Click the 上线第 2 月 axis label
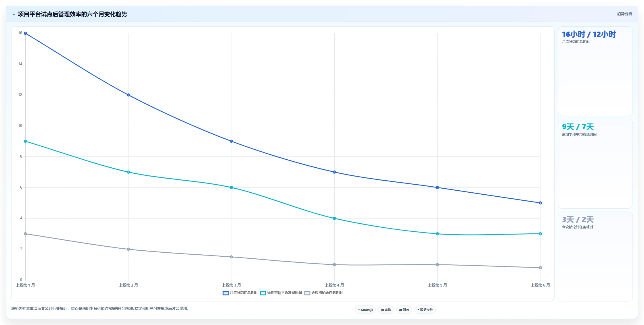Image resolution: width=644 pixels, height=325 pixels. [x=128, y=285]
